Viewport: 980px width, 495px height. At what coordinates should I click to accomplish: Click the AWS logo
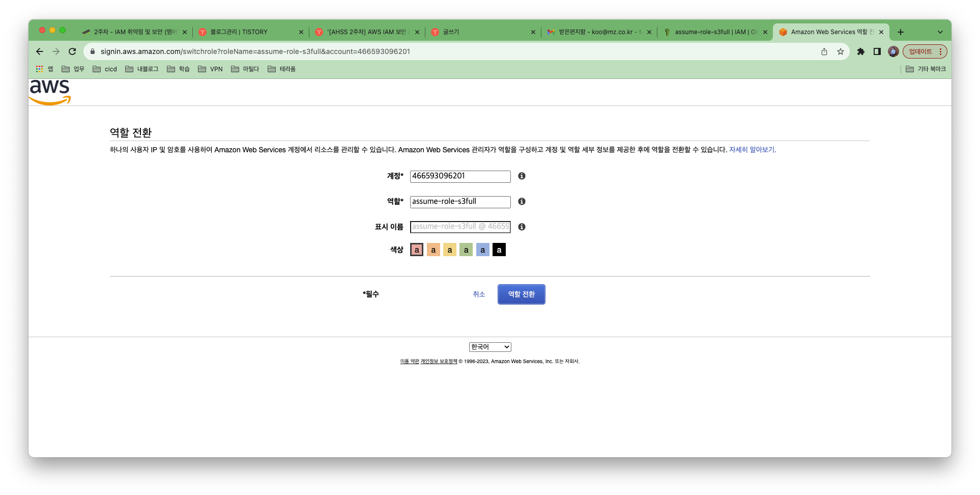click(x=50, y=92)
